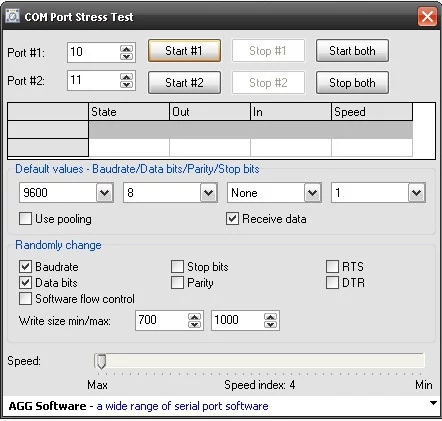The image size is (442, 421).
Task: Disable random Baudrate change checkbox
Action: [x=25, y=267]
